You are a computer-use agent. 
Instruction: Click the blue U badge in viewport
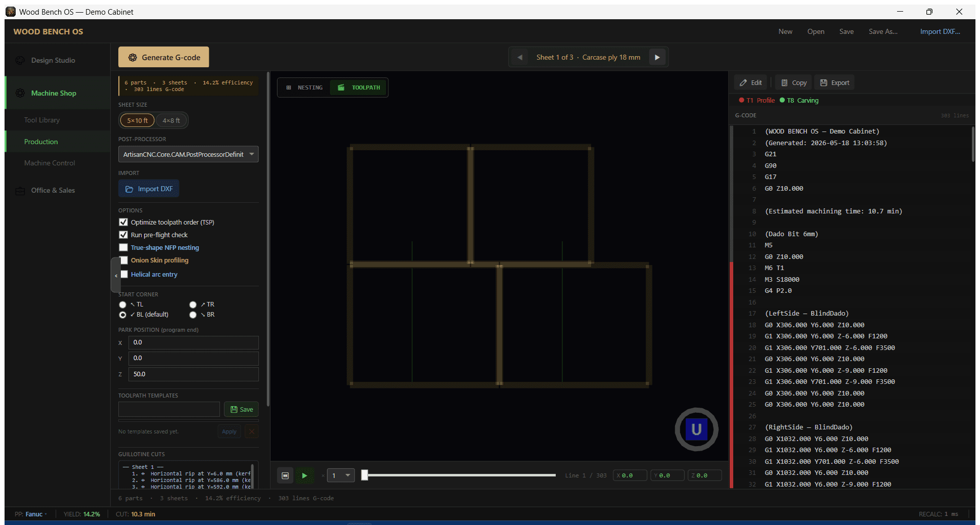click(x=696, y=429)
